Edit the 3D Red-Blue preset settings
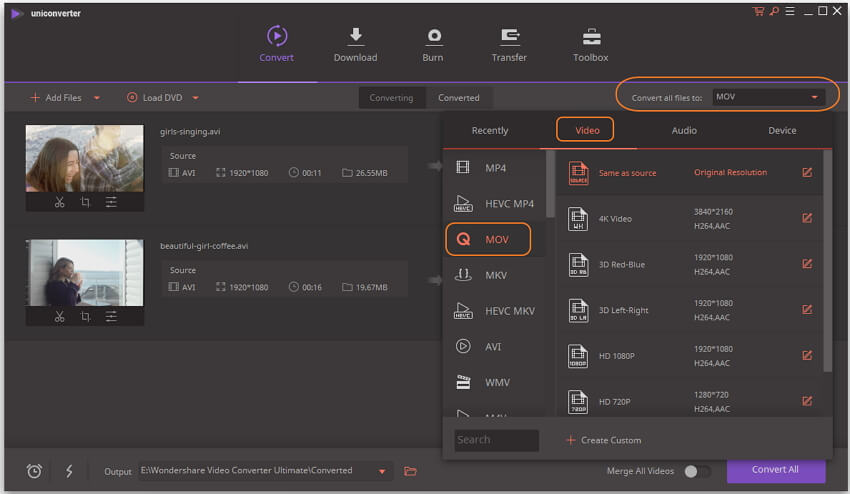Image resolution: width=850 pixels, height=494 pixels. pos(807,264)
